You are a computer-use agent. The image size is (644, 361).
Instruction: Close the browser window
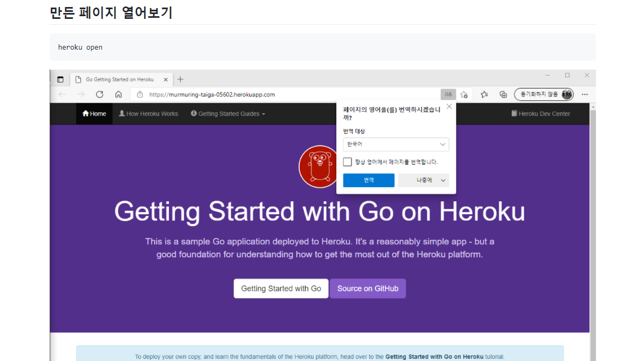click(587, 75)
